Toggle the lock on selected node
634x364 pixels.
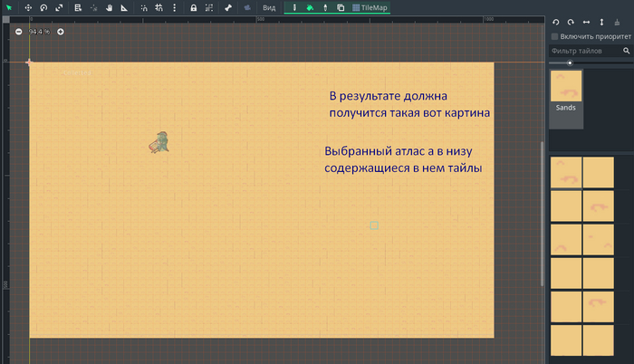(x=193, y=7)
